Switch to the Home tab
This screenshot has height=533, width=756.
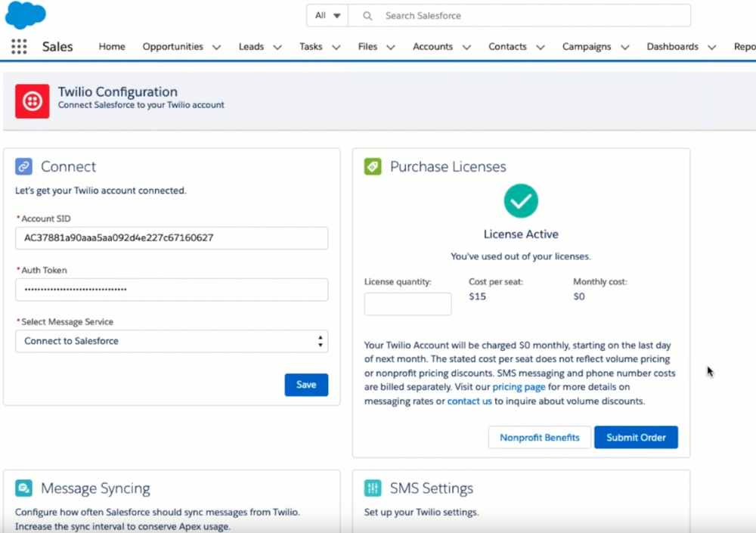(x=112, y=46)
